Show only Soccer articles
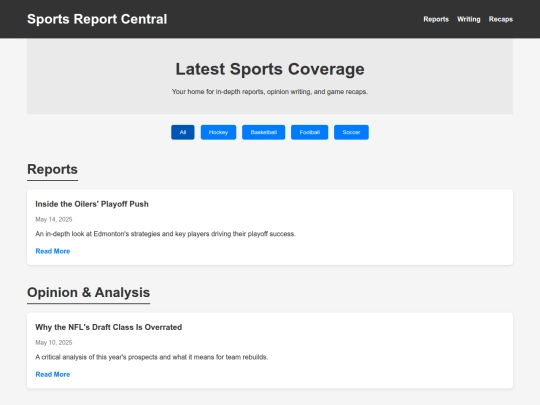The width and height of the screenshot is (540, 405). (x=351, y=132)
